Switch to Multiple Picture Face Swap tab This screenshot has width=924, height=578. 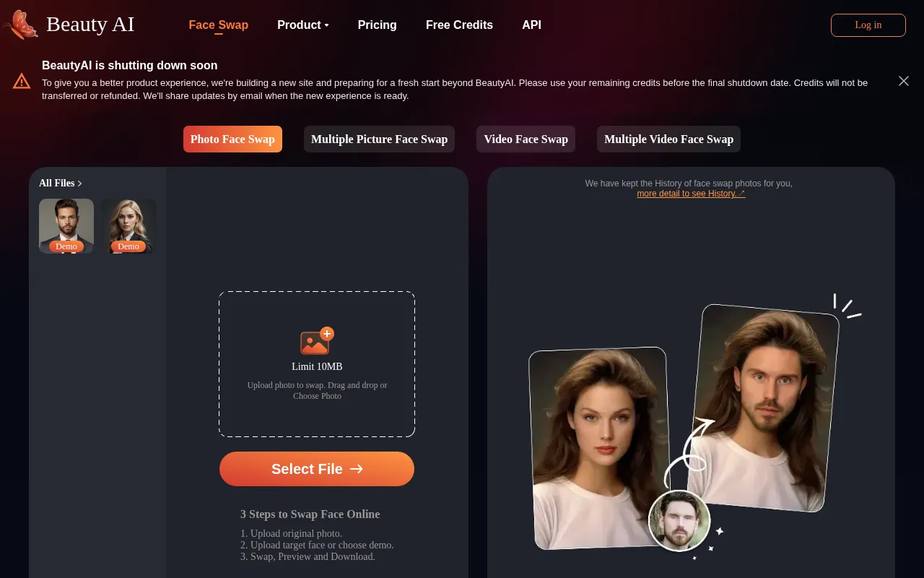(x=379, y=139)
